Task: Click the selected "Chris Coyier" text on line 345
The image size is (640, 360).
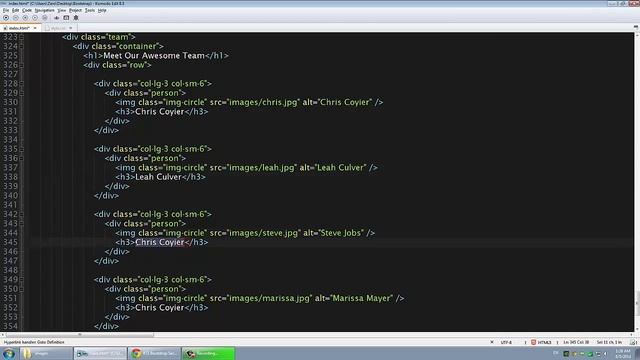Action: (160, 242)
